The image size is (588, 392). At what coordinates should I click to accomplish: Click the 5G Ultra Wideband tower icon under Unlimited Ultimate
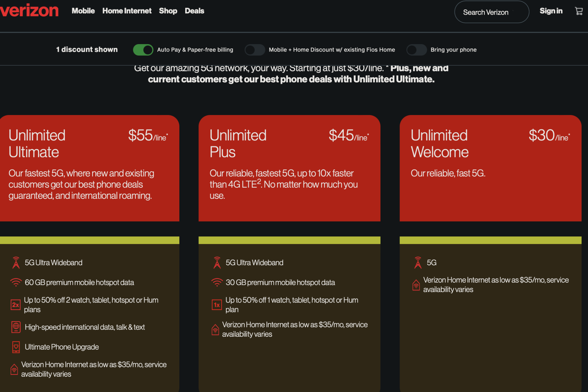[16, 263]
